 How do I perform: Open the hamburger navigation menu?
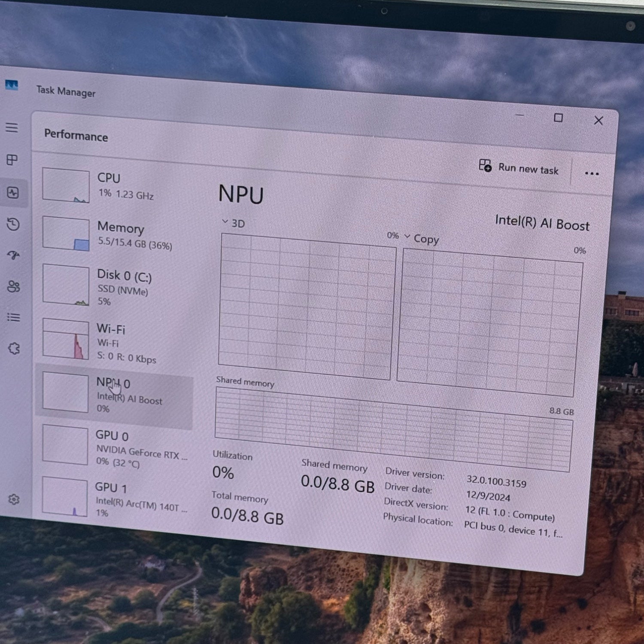click(x=12, y=128)
